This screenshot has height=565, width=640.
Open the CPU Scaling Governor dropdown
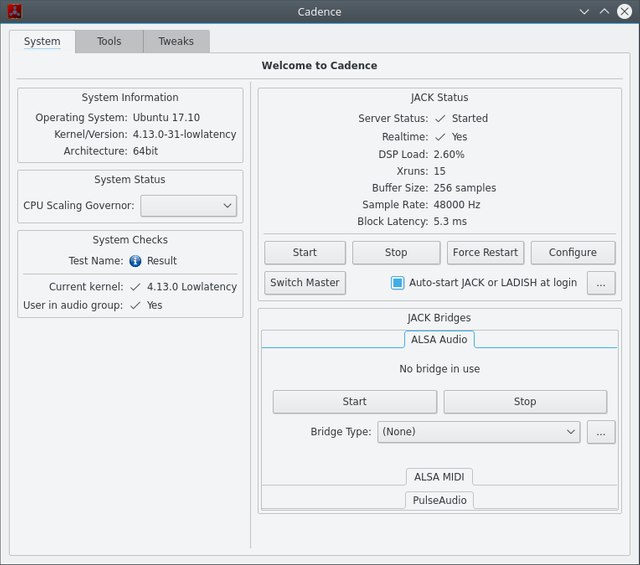click(x=189, y=206)
